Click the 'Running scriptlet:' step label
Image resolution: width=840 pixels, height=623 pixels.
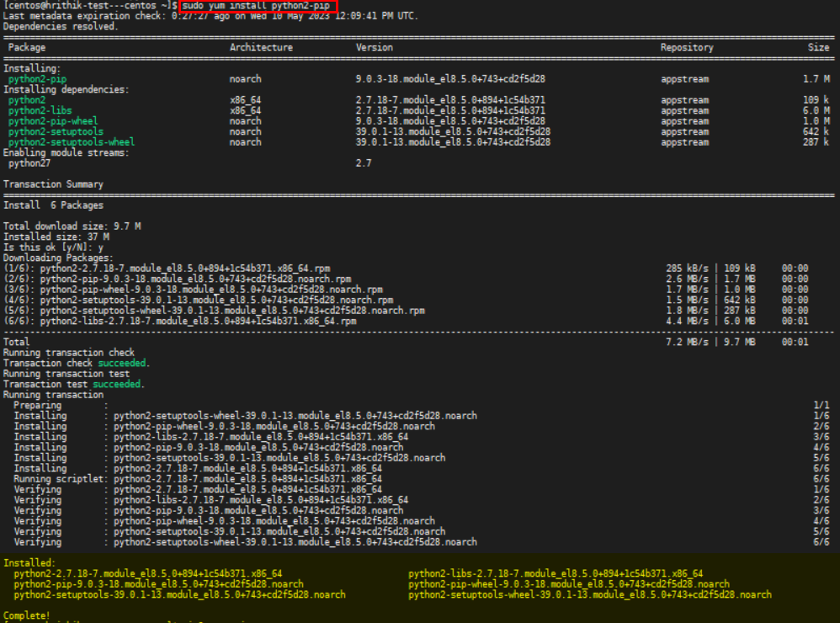point(61,479)
